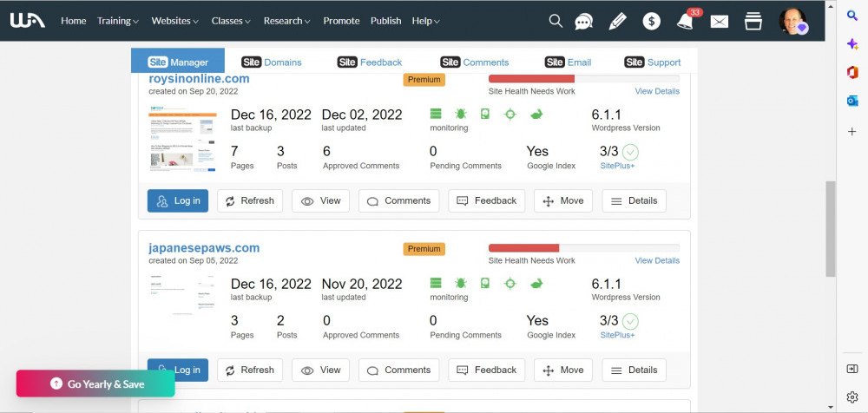
Task: Expand the Classes menu
Action: [231, 21]
